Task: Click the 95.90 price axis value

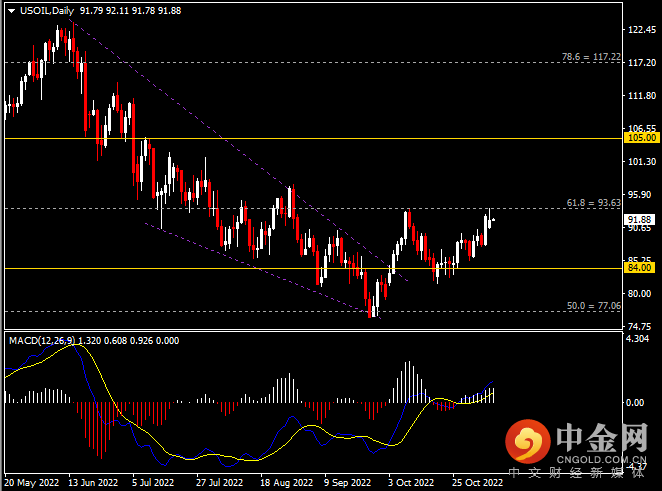Action: click(640, 195)
